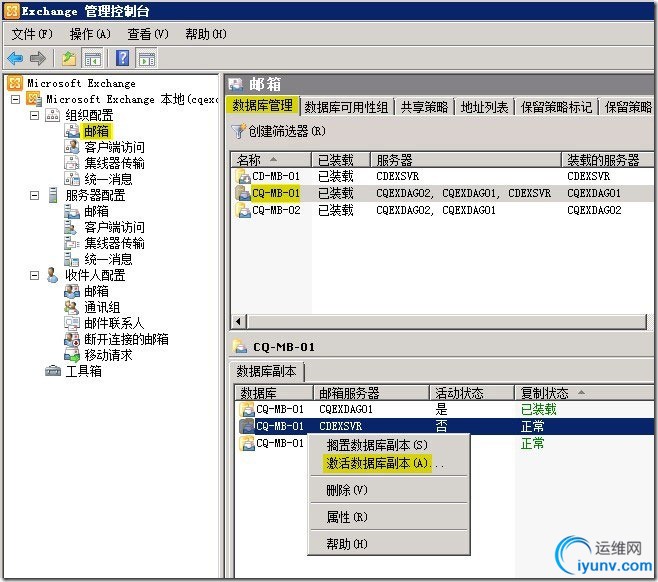658x582 pixels.
Task: Select the CQ-MB-01 database row
Action: click(442, 193)
